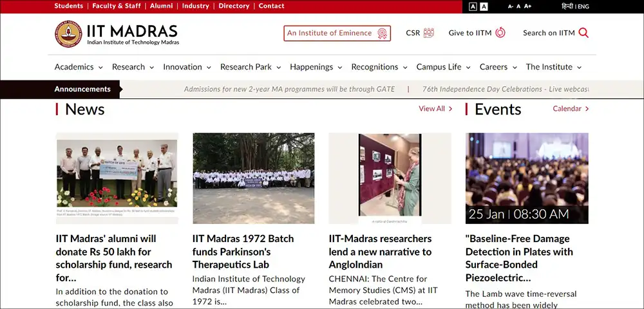Viewport: 644px width, 309px height.
Task: Open the Industry link in top bar
Action: point(196,6)
